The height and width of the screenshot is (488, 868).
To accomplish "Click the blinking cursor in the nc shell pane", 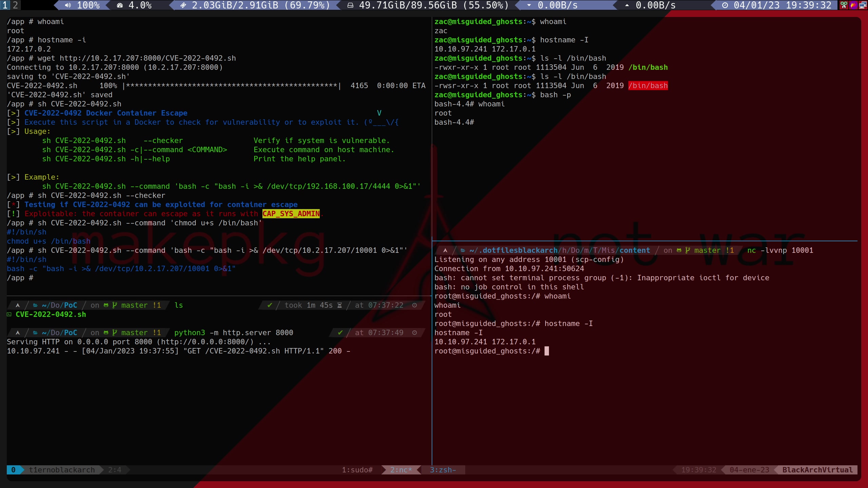I will point(546,351).
